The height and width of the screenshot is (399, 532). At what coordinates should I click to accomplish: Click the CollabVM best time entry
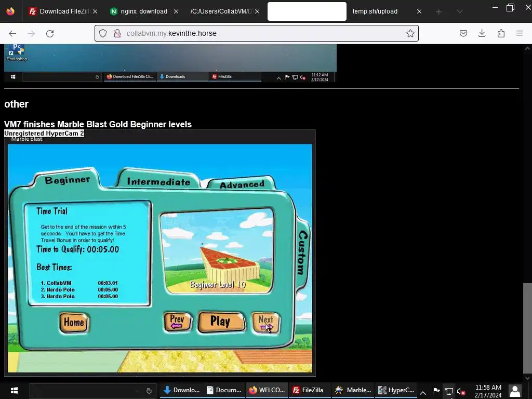click(79, 283)
